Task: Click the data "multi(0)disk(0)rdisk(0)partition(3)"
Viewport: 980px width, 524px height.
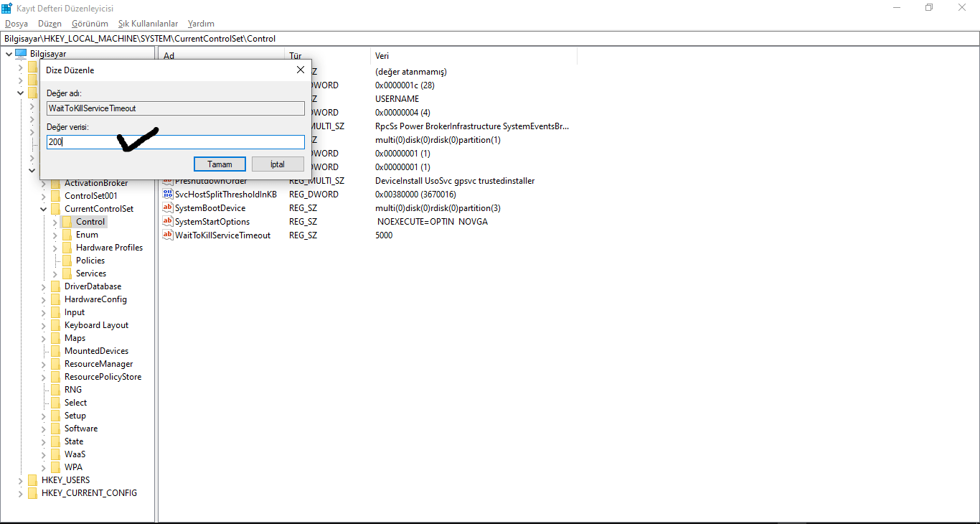Action: [x=438, y=208]
